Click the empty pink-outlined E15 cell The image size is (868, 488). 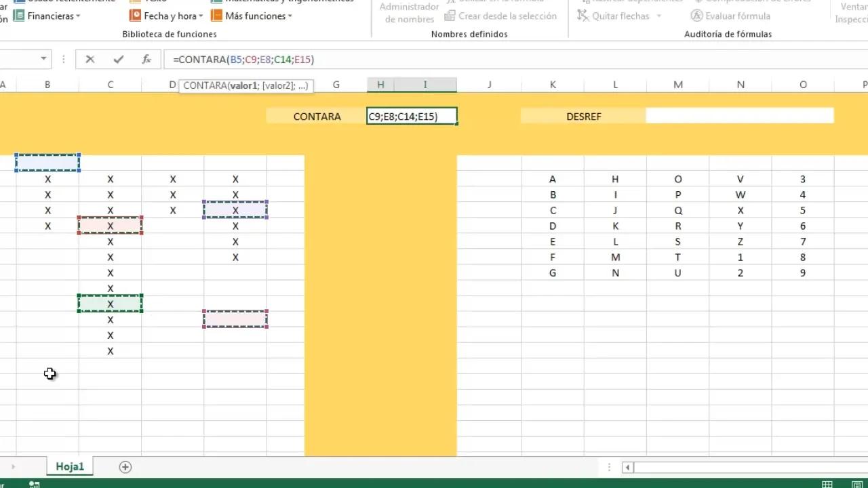[235, 319]
